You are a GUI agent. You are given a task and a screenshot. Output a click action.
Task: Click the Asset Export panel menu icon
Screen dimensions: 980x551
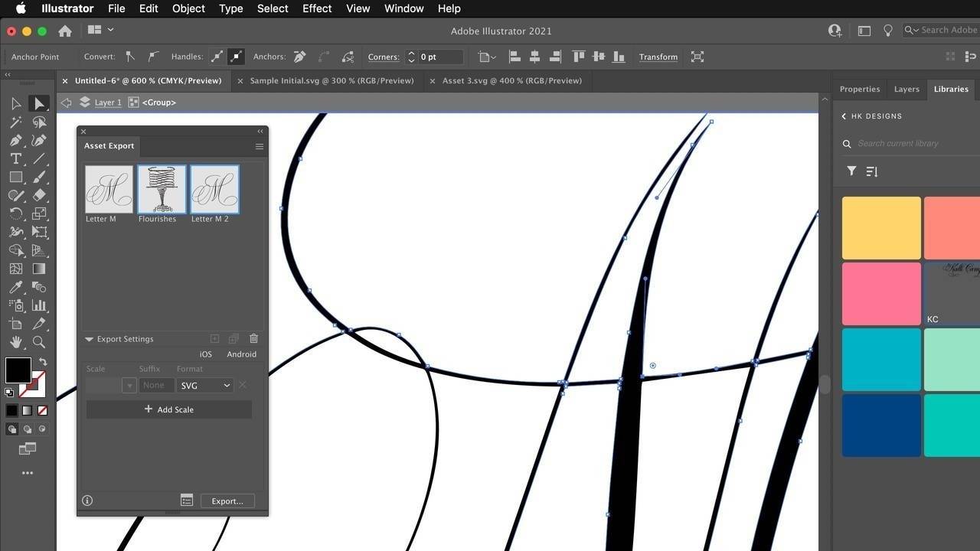(260, 146)
